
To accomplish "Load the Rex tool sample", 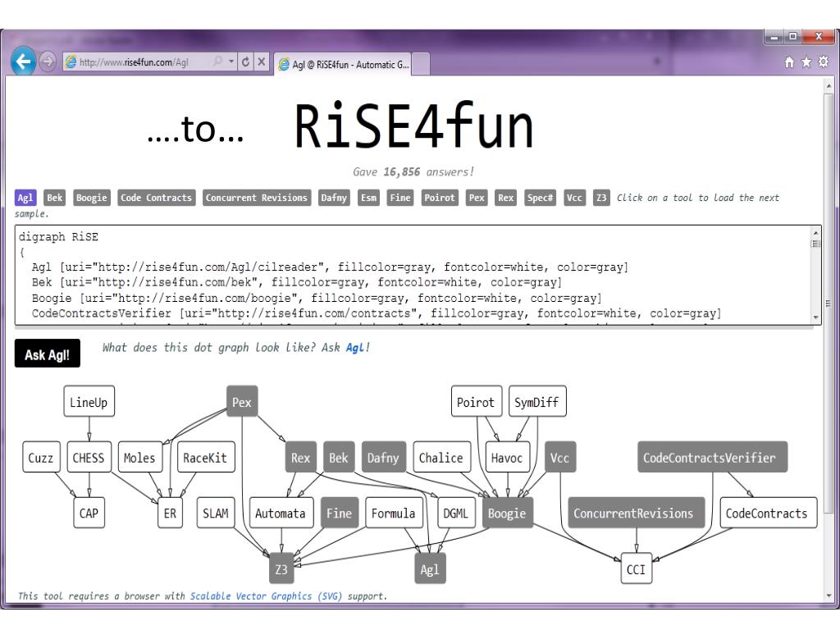I will (x=505, y=198).
